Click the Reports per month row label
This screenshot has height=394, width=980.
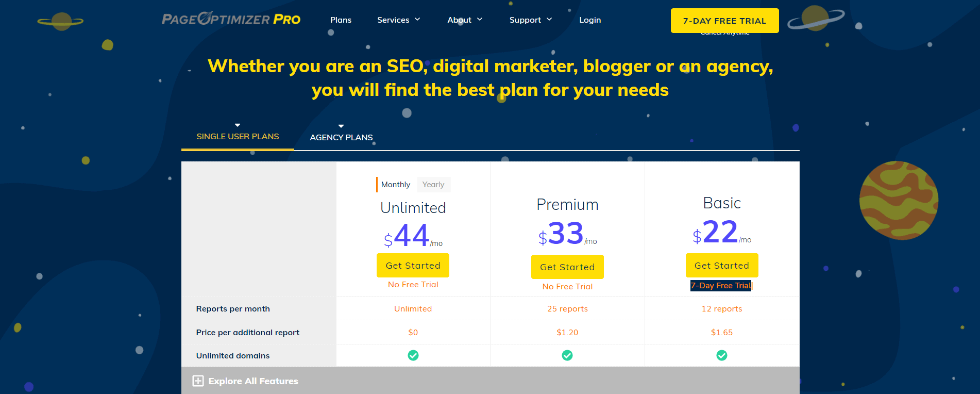(233, 308)
